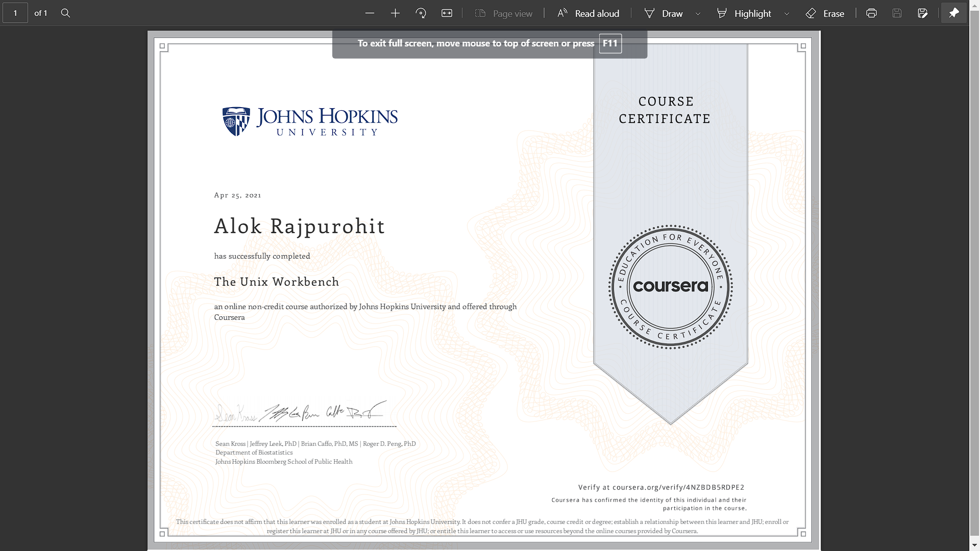Click the Coursera seal emblem
Screen dimensions: 980x551
(670, 287)
